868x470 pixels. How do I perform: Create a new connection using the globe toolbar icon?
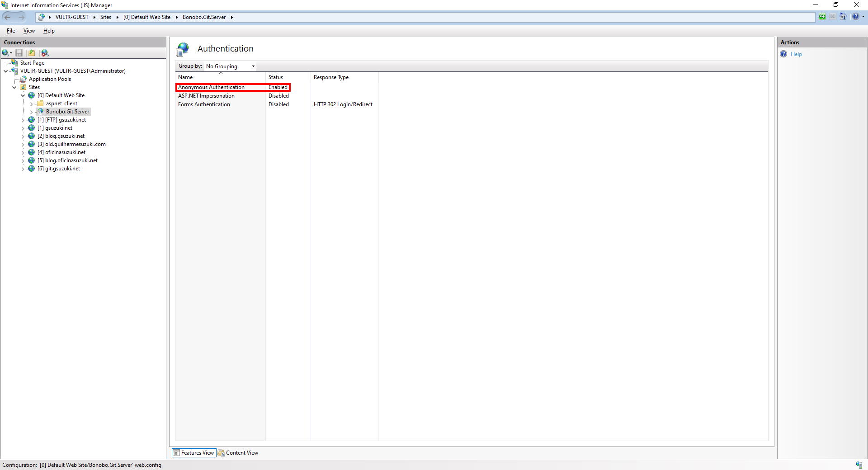pyautogui.click(x=5, y=53)
